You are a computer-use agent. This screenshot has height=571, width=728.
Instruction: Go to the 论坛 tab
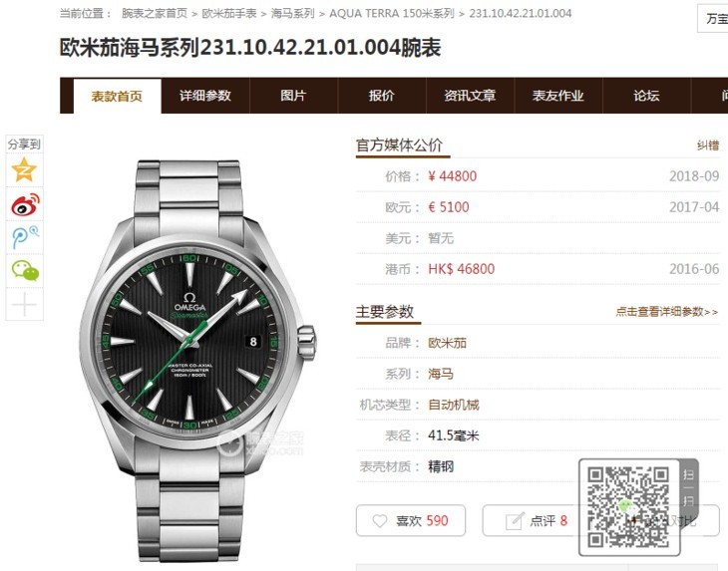click(x=646, y=96)
